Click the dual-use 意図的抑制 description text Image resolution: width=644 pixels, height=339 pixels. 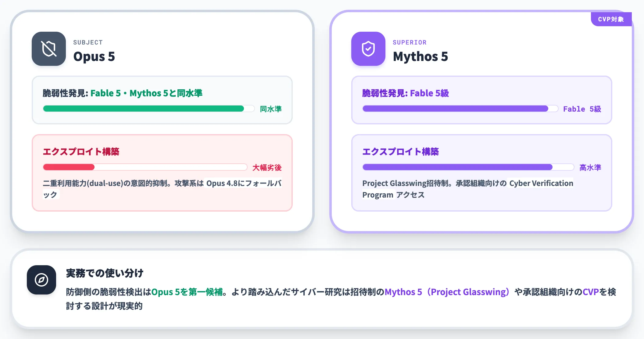[162, 189]
